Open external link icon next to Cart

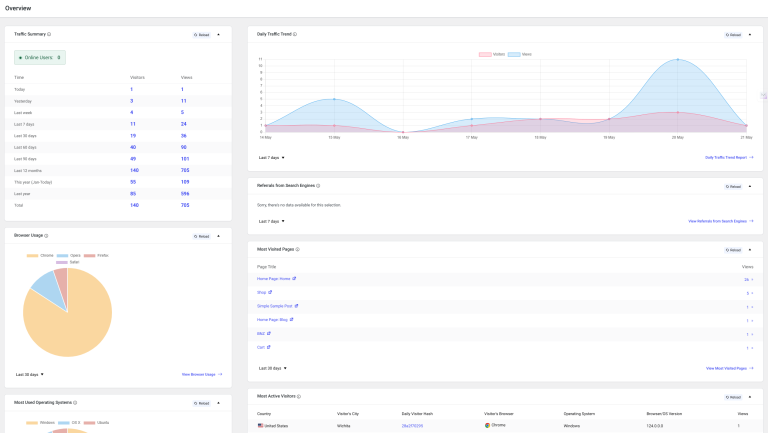(268, 347)
